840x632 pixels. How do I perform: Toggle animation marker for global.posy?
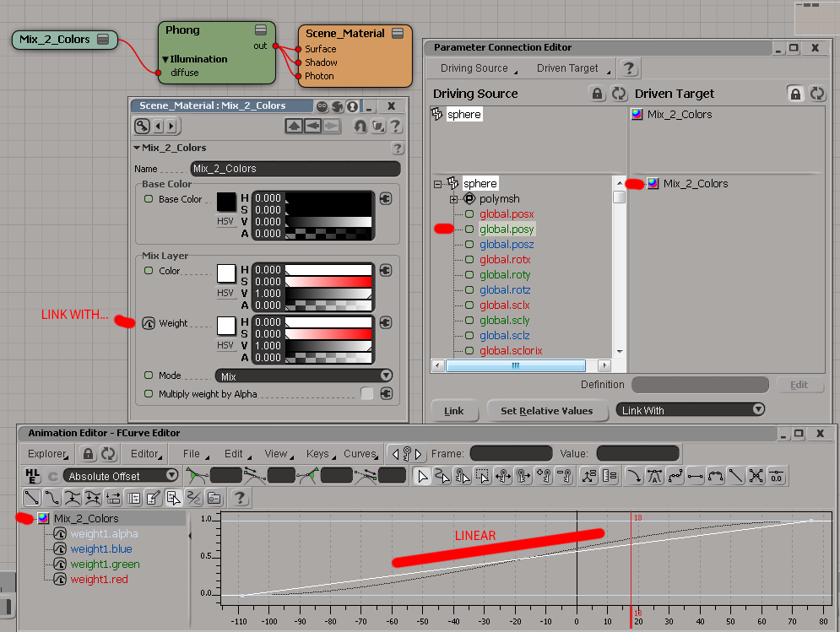[x=469, y=230]
